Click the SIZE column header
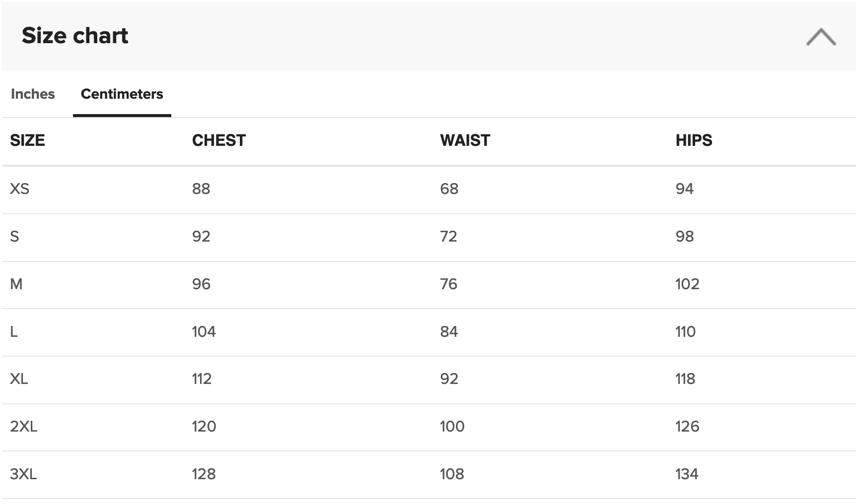The height and width of the screenshot is (504, 859). 27,140
